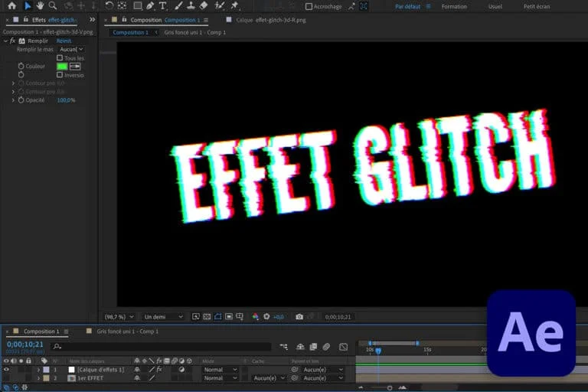Click the timeline current time 0;00;10;21

coord(24,345)
